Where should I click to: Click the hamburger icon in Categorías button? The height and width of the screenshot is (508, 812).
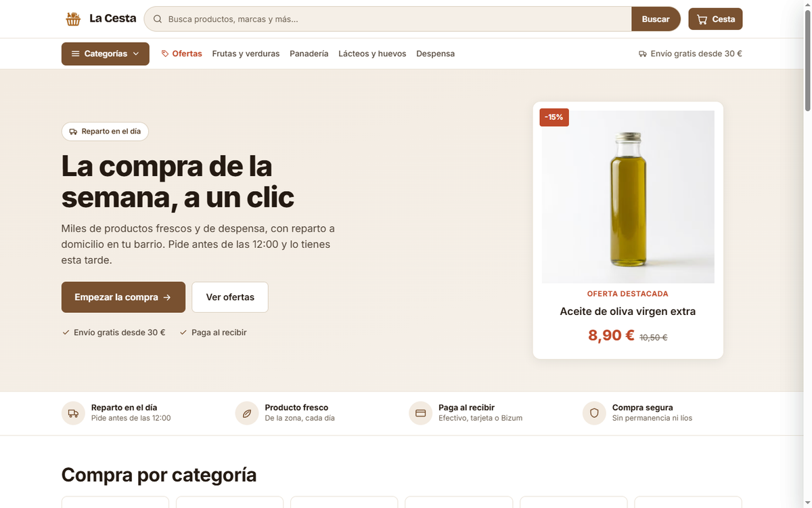tap(75, 54)
